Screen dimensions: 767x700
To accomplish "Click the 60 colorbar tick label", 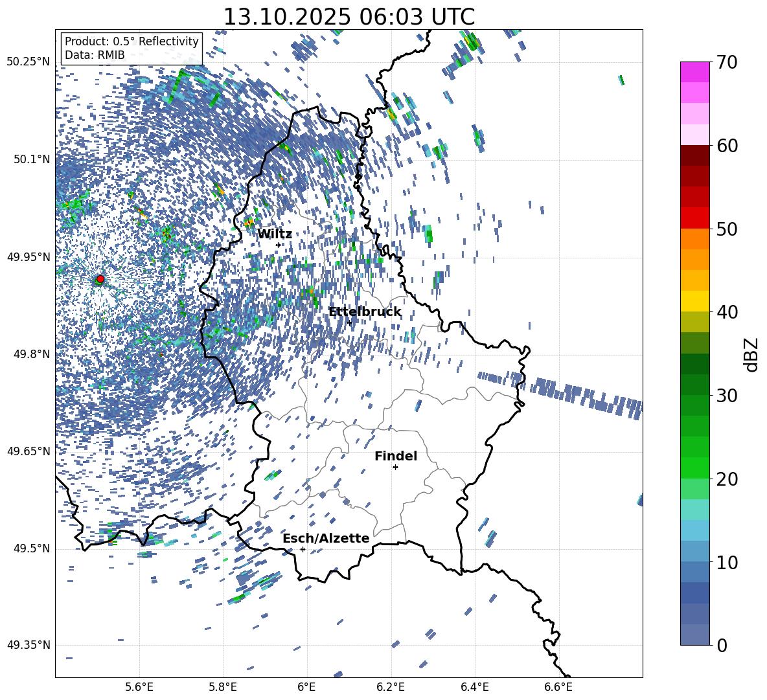I will pos(727,146).
